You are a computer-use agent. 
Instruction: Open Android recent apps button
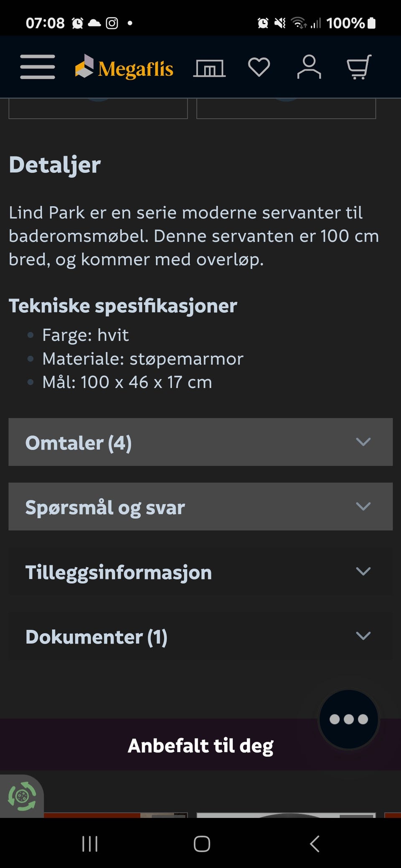[90, 843]
